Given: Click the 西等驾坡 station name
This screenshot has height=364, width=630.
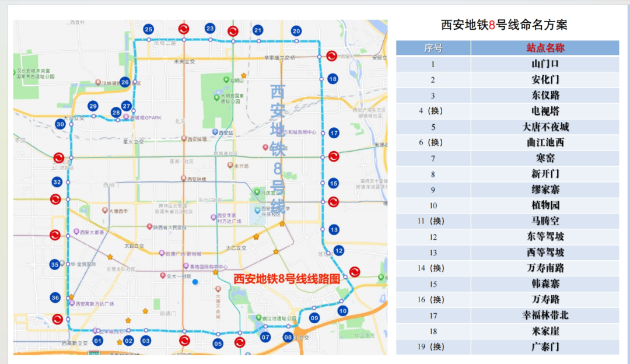Looking at the screenshot, I should [545, 253].
